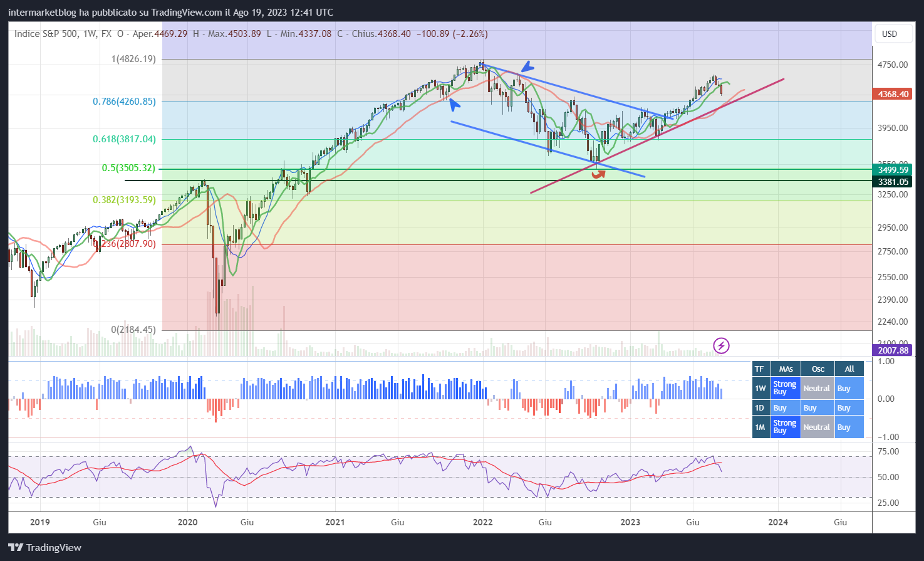Viewport: 924px width, 561px height.
Task: Click the Osc Buy cell in the 1D row
Action: 818,408
